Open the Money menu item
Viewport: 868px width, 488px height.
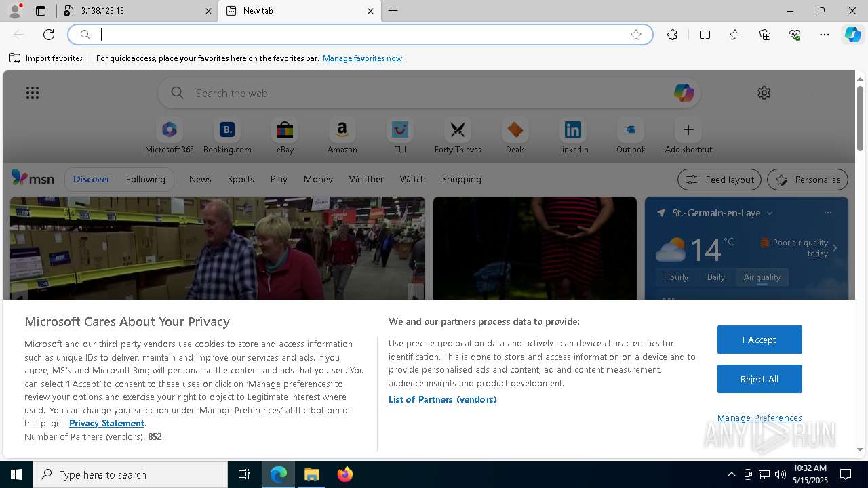318,179
